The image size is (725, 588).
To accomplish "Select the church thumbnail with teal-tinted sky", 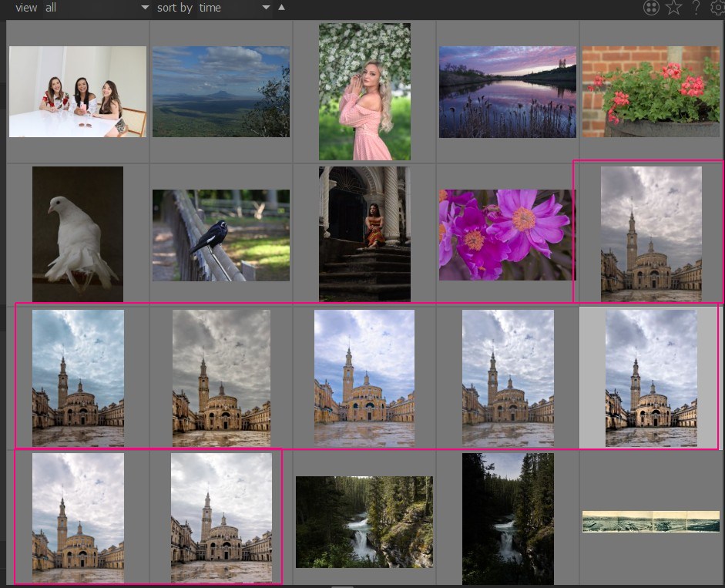I will point(78,378).
